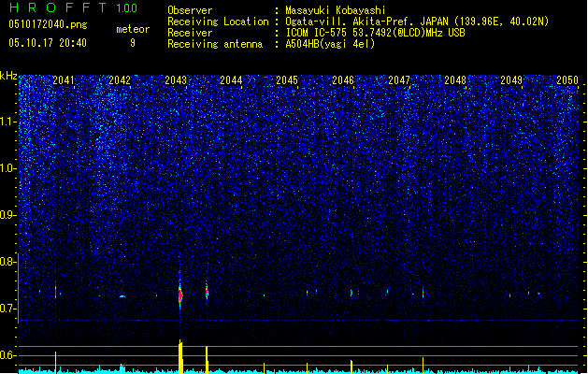588x374 pixels.
Task: Click the 1.0 kHz frequency tick label
Action: (8, 169)
